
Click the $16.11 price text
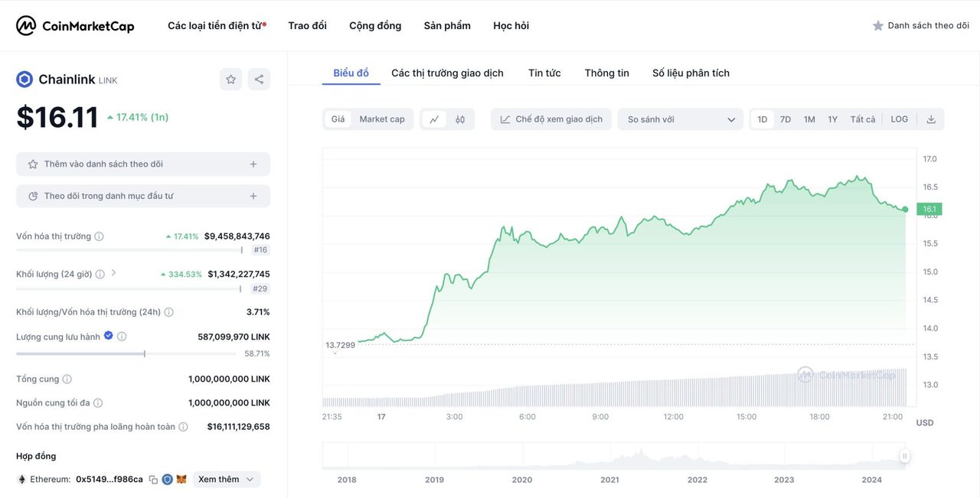coord(57,117)
